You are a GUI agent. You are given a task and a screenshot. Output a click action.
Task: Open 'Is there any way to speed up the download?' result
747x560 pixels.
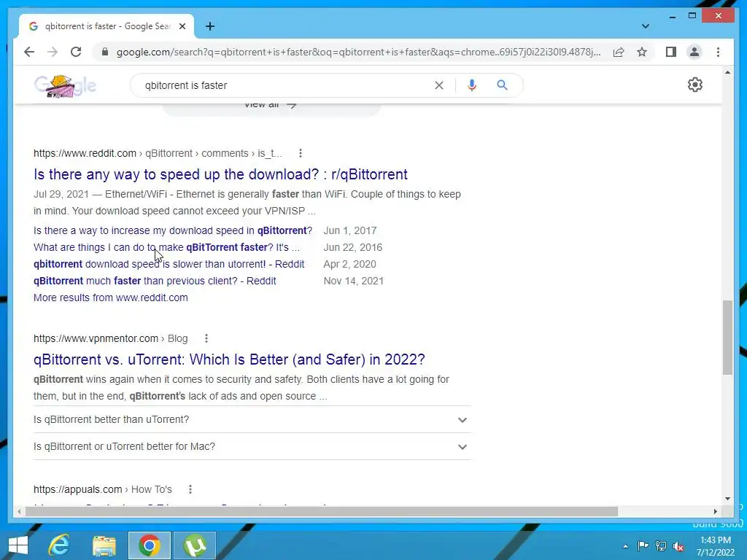click(220, 174)
